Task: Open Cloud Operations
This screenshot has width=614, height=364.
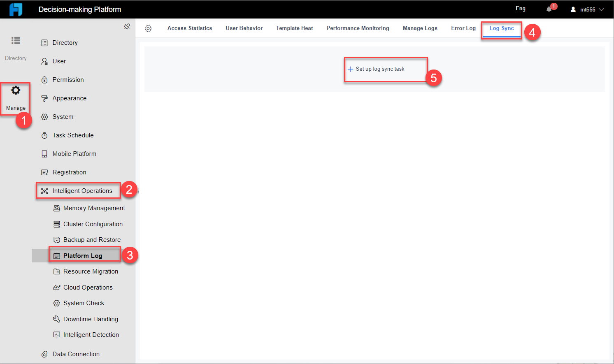Action: coord(88,287)
